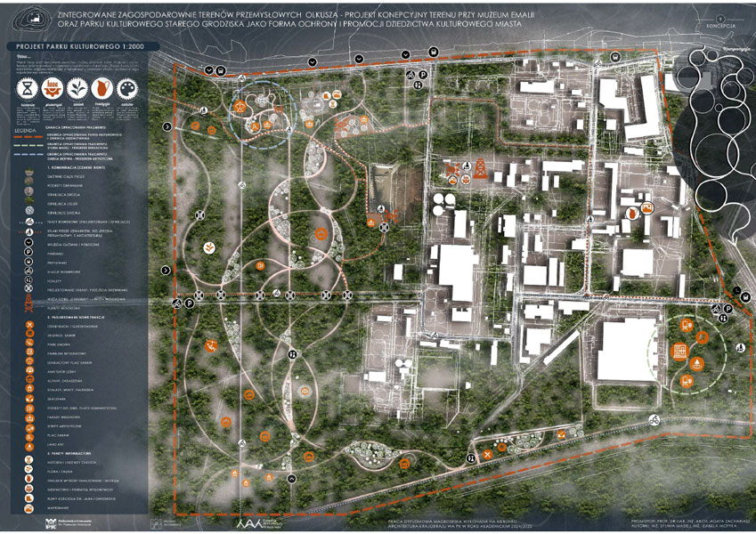Click the white wheat icon in the park

210,247
